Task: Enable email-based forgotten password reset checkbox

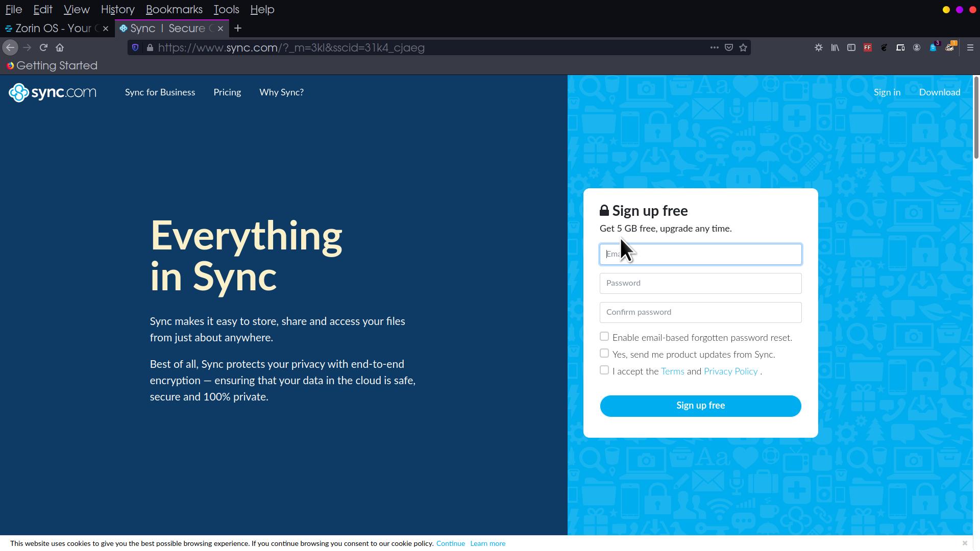Action: [x=604, y=337]
